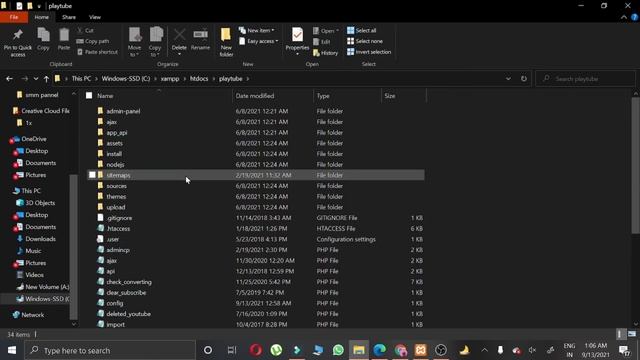Click Pin to Quick access icon

click(x=18, y=42)
